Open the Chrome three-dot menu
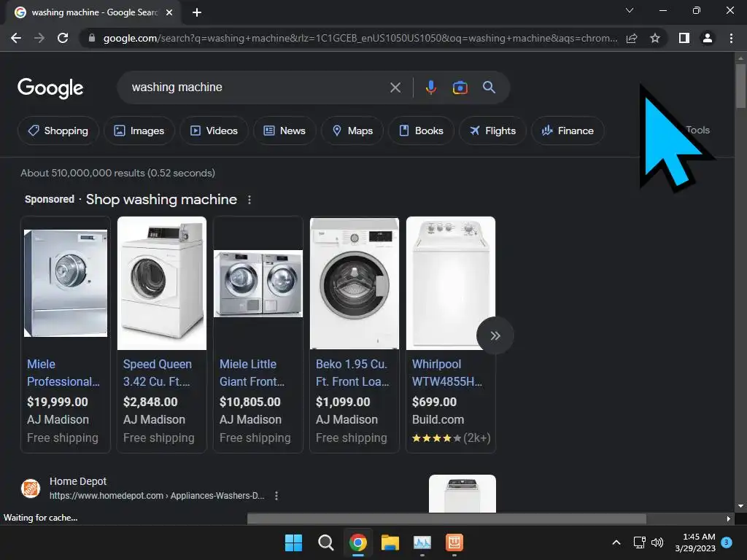 [731, 38]
